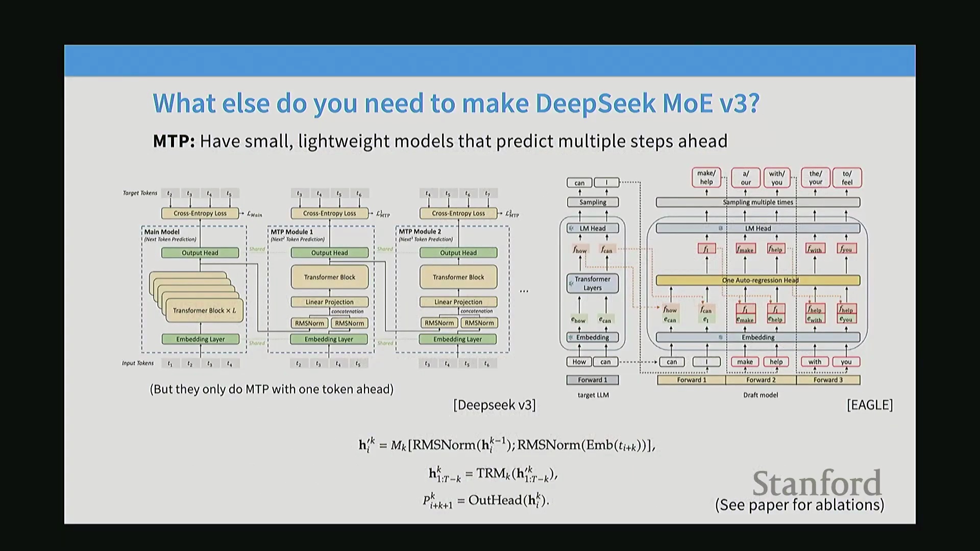980x551 pixels.
Task: Click the Forward 1 box under target LLM
Action: coord(592,380)
